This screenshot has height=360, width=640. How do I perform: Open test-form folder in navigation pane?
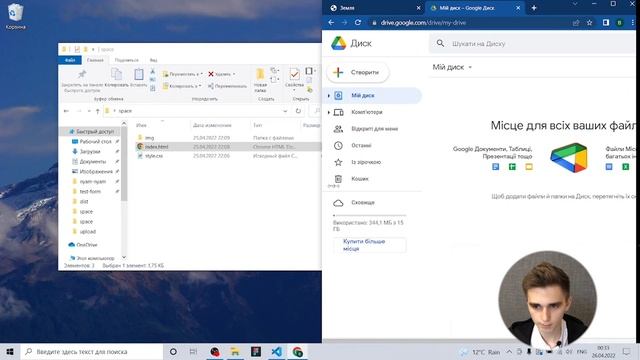pyautogui.click(x=90, y=191)
